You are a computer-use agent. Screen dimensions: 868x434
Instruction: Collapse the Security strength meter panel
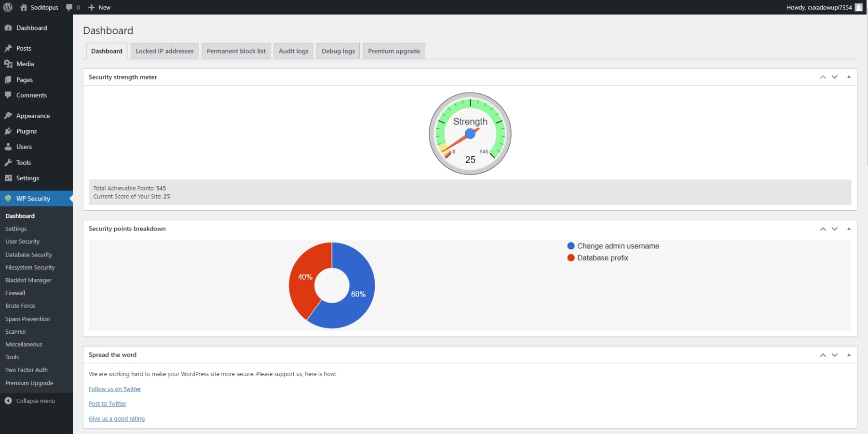tap(849, 77)
